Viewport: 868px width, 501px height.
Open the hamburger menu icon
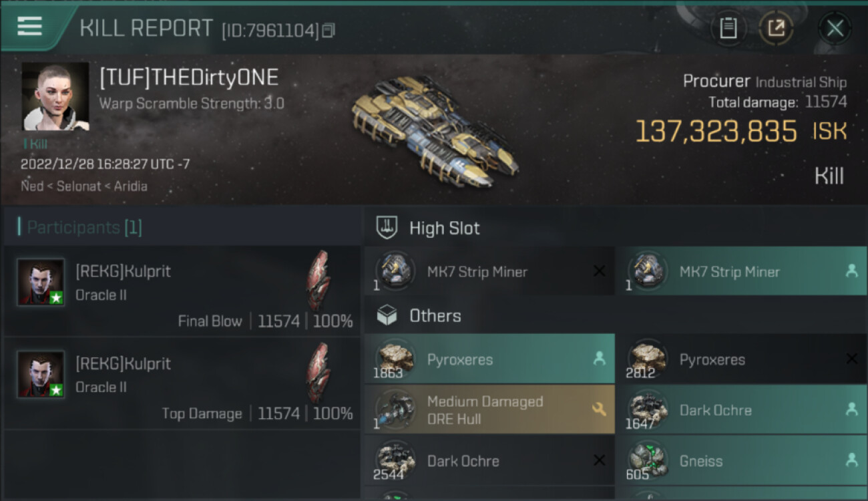pos(29,27)
